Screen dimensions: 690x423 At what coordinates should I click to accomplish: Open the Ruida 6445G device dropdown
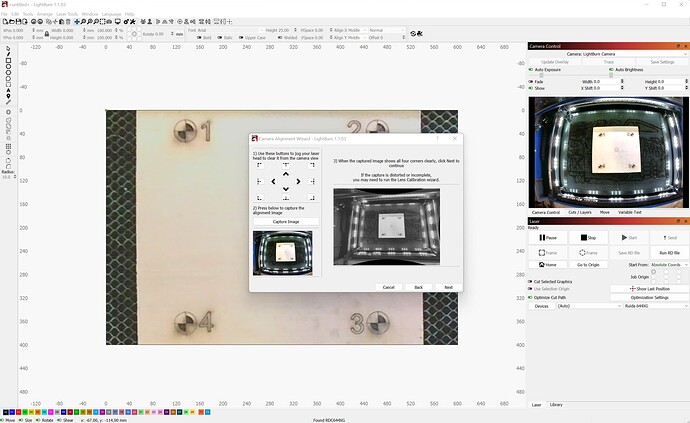pos(656,306)
